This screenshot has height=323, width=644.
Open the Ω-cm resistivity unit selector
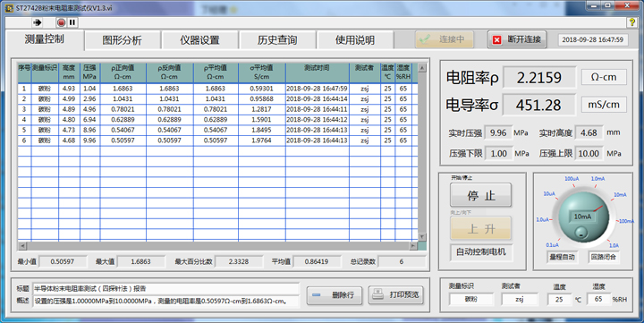(604, 77)
